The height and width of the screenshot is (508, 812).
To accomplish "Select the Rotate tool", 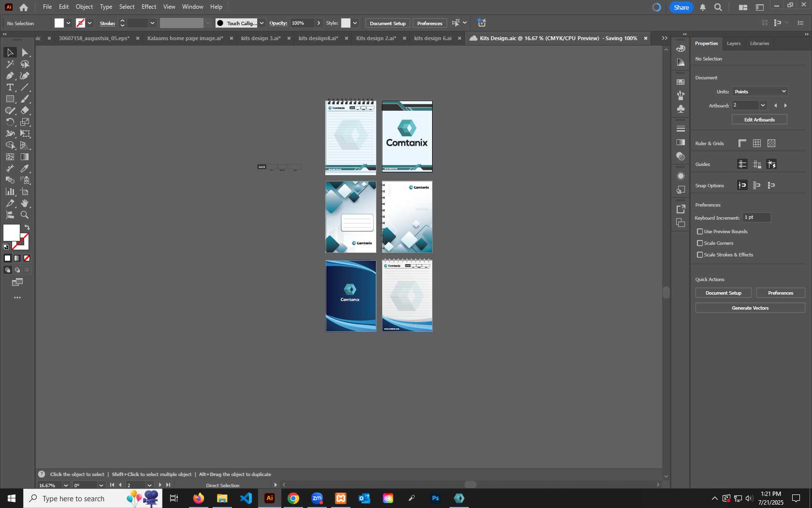I will pos(10,122).
